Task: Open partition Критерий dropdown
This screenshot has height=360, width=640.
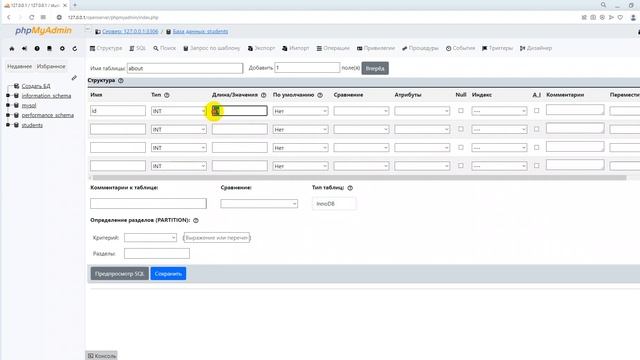Action: click(150, 238)
